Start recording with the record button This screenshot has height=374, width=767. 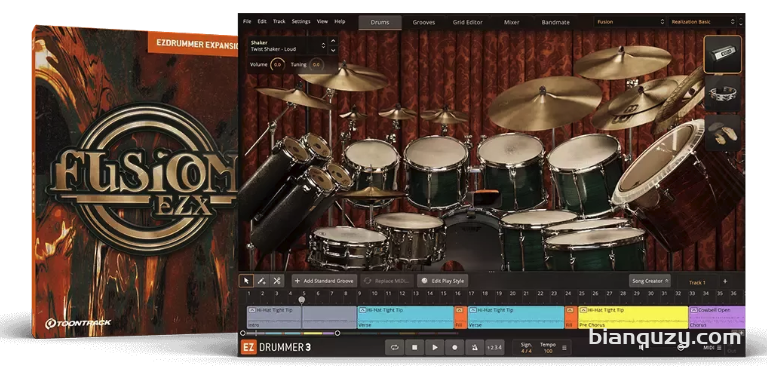coord(454,348)
